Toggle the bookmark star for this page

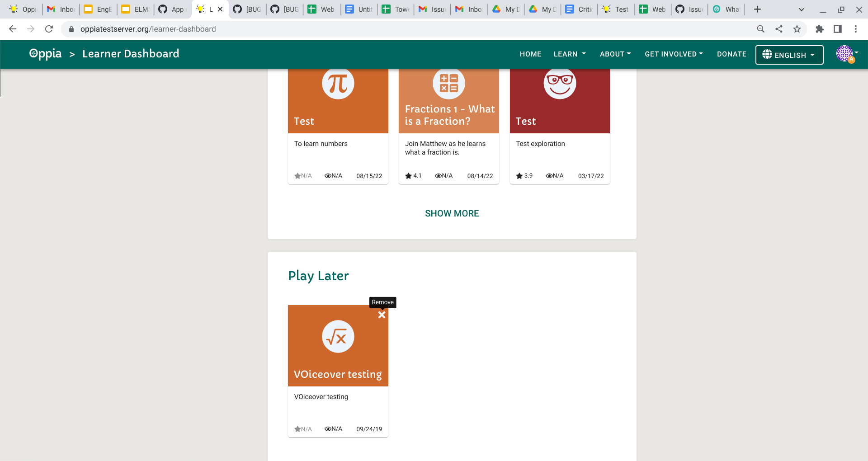[797, 28]
